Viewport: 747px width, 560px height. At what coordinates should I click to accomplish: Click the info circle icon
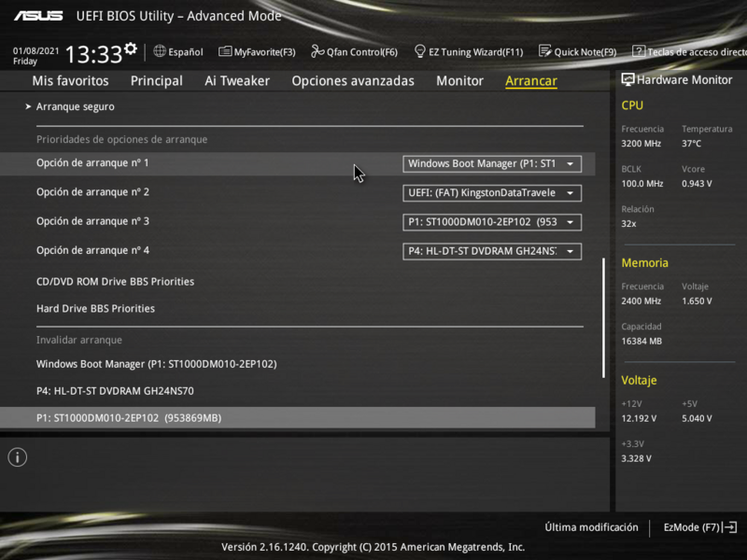[18, 457]
